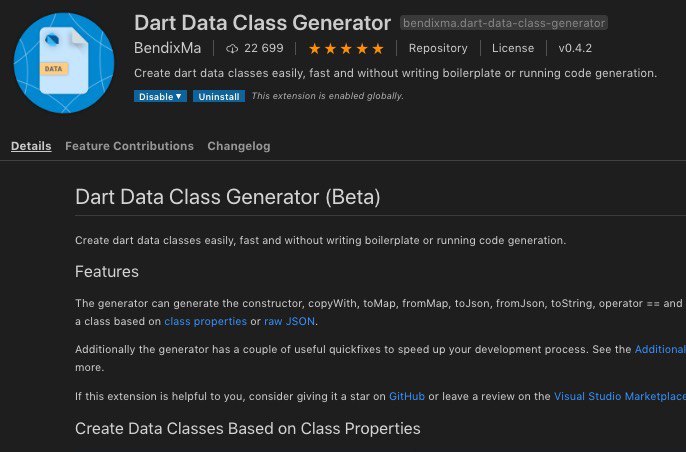686x452 pixels.
Task: Click the version label v0.4.2
Action: click(x=575, y=48)
